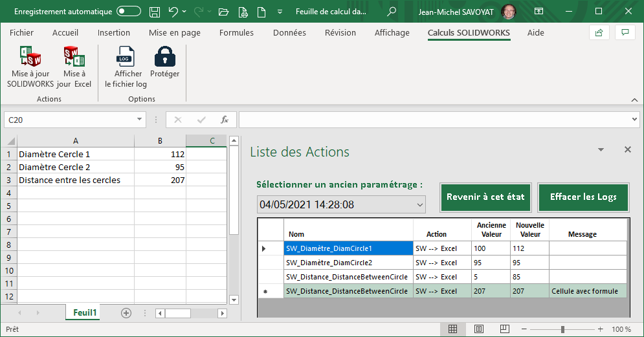Open Liste des Actions pane options arrow
Image resolution: width=644 pixels, height=337 pixels.
[601, 150]
